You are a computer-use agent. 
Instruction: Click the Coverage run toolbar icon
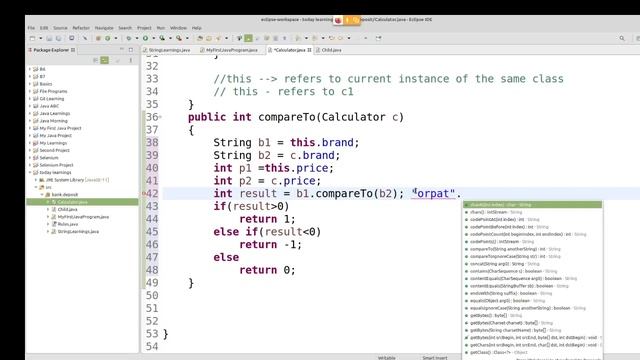(x=162, y=38)
